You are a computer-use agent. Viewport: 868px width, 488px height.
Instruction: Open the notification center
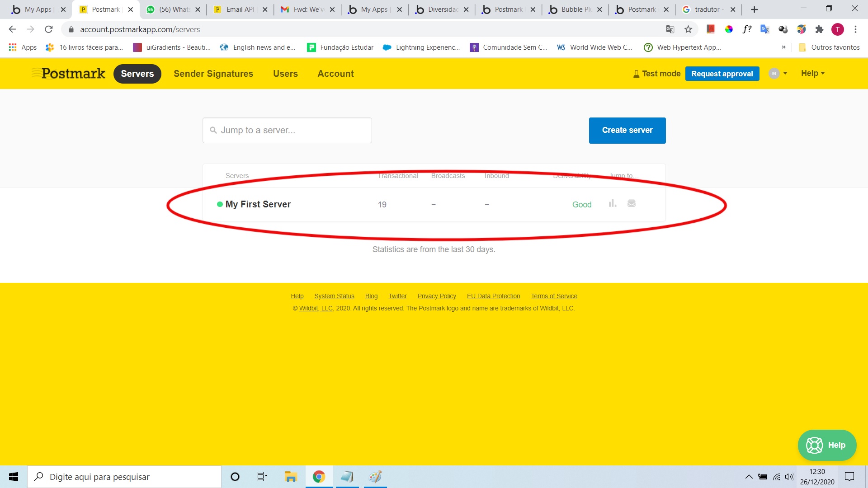(849, 477)
